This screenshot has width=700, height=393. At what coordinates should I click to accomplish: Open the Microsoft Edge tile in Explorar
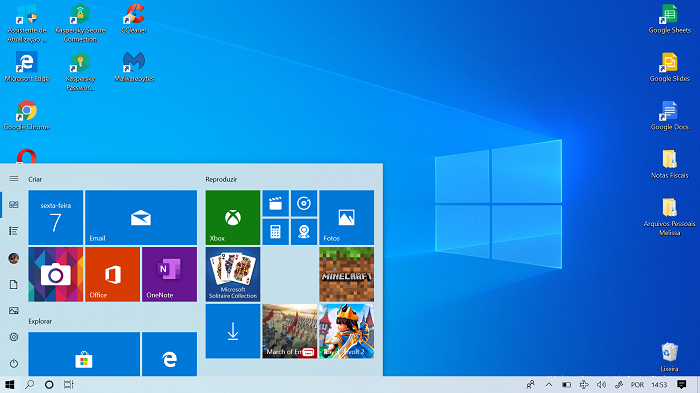click(x=169, y=354)
